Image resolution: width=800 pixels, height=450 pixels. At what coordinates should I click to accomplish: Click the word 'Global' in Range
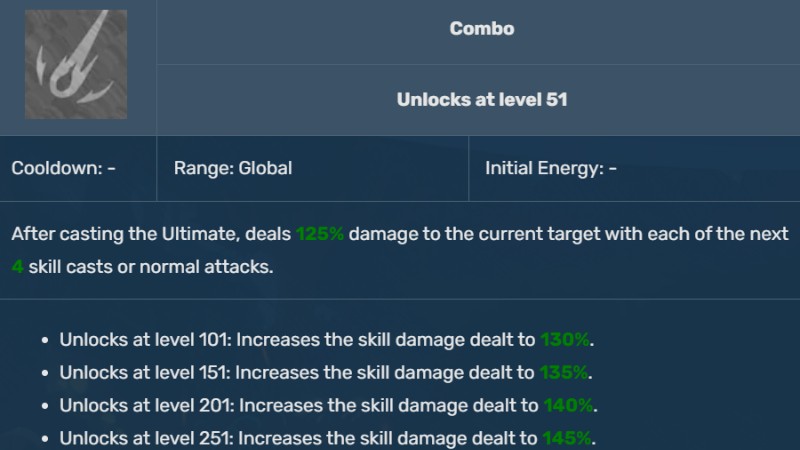pos(265,168)
